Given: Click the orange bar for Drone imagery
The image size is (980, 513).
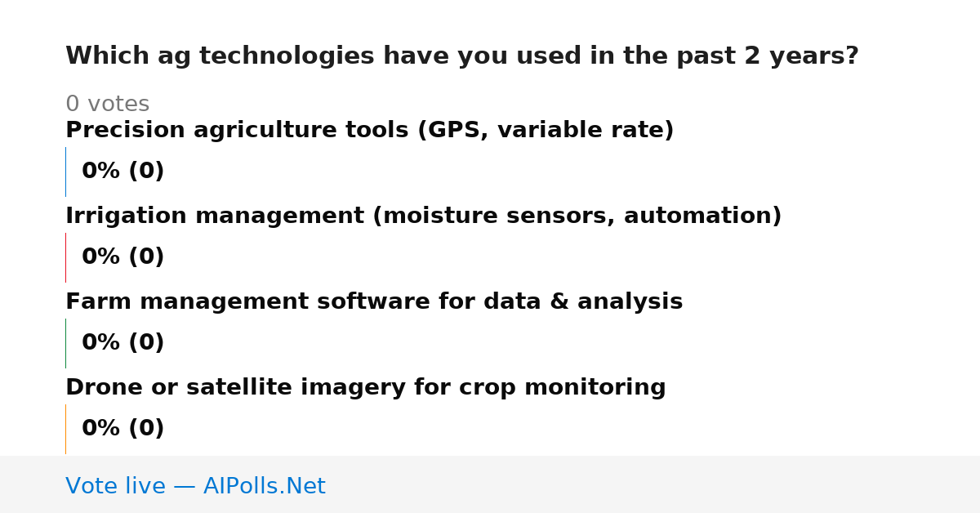Looking at the screenshot, I should click(65, 429).
